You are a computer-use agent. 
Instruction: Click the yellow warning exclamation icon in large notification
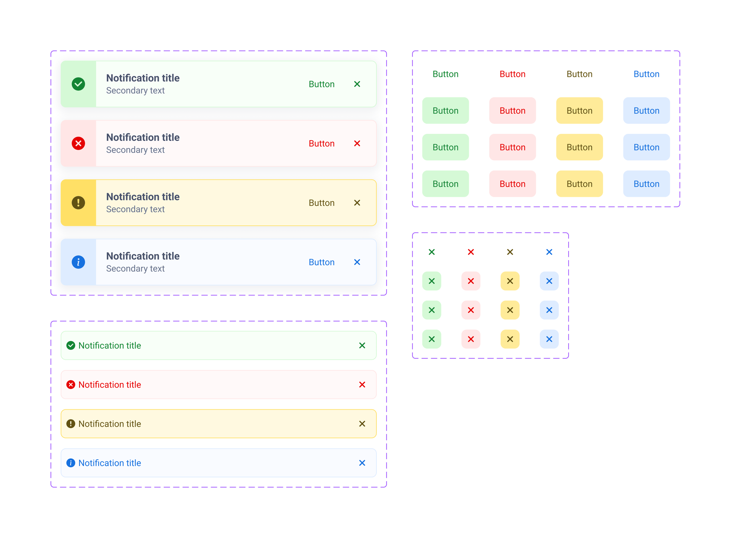(78, 203)
